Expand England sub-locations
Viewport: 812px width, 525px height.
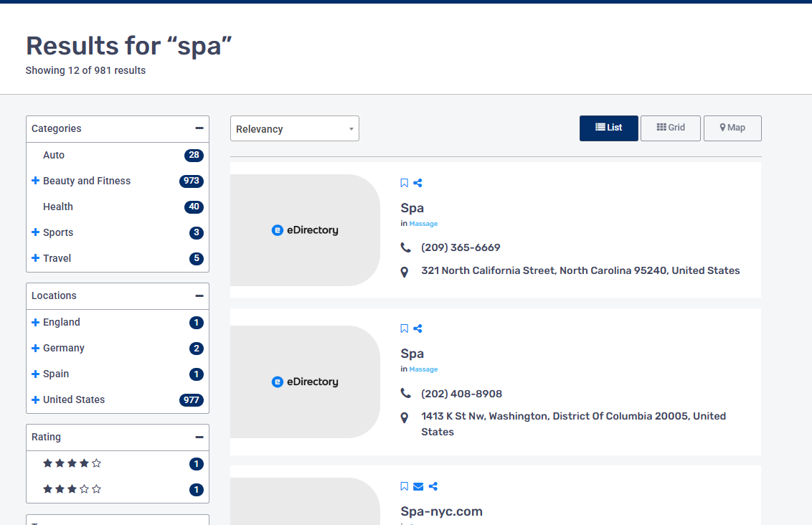tap(35, 322)
